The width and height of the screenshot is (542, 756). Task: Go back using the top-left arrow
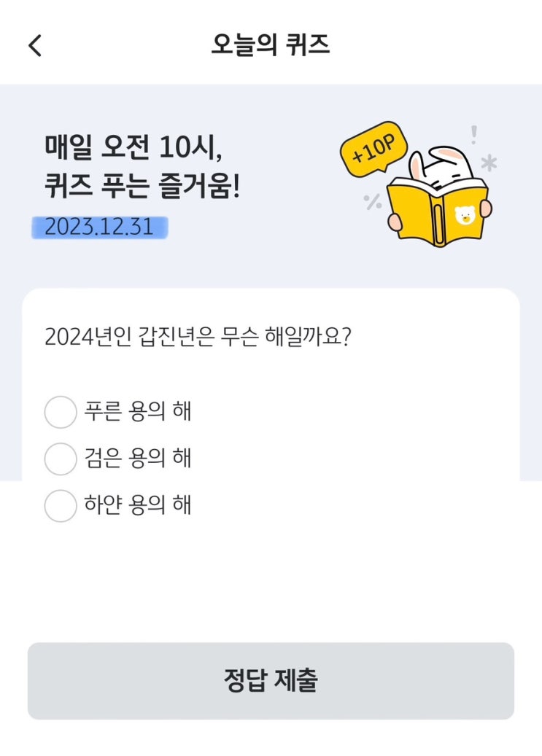(35, 46)
